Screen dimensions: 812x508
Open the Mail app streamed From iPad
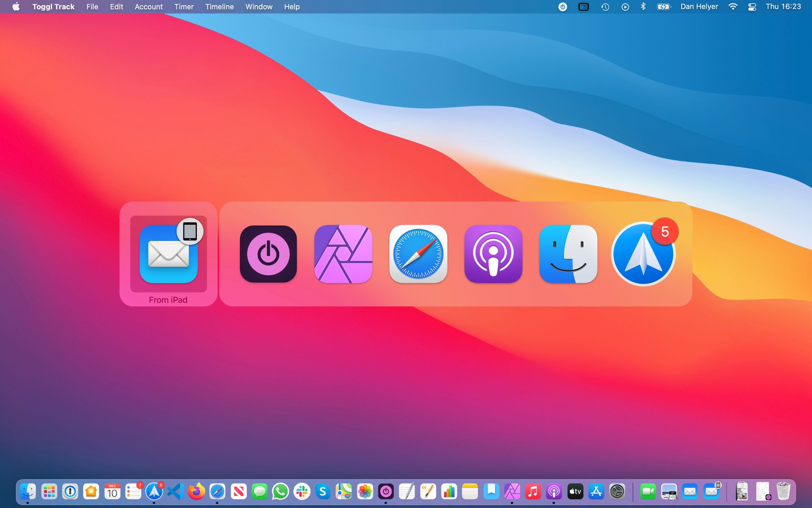[x=168, y=254]
